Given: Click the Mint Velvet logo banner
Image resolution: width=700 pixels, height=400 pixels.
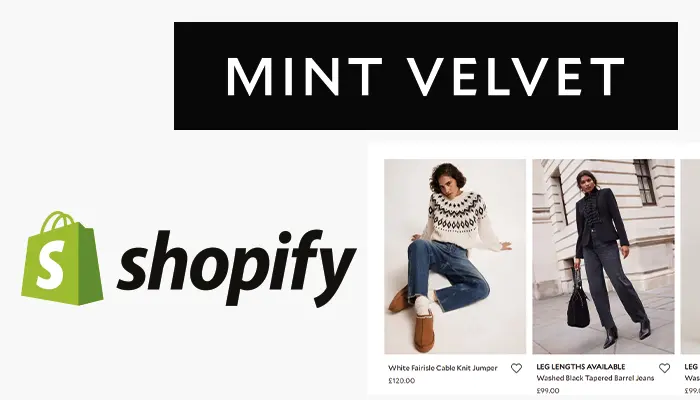Looking at the screenshot, I should (x=426, y=76).
